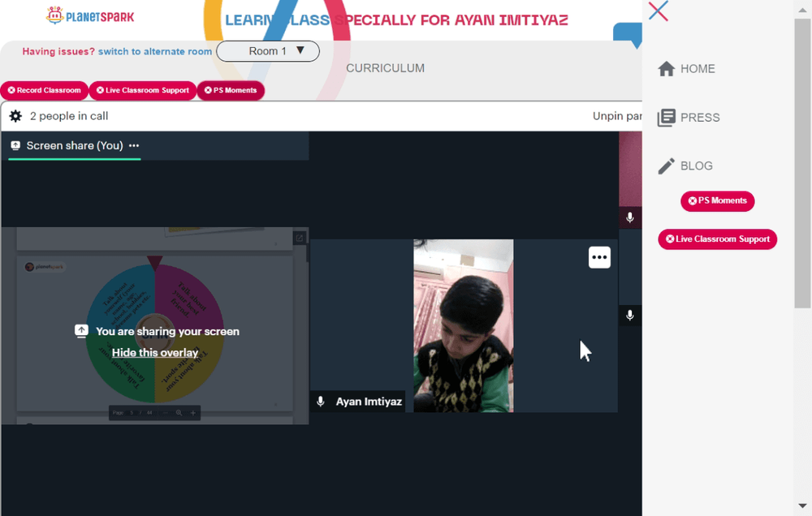The height and width of the screenshot is (516, 812).
Task: Click pop-out icon on shared screen preview
Action: (x=300, y=238)
